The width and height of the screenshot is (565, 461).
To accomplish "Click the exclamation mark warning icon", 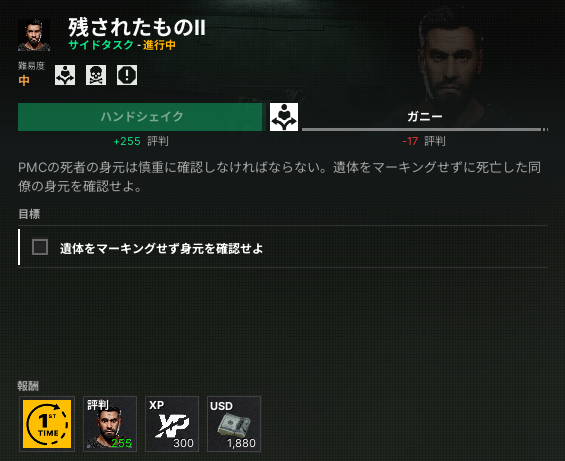I will (127, 75).
